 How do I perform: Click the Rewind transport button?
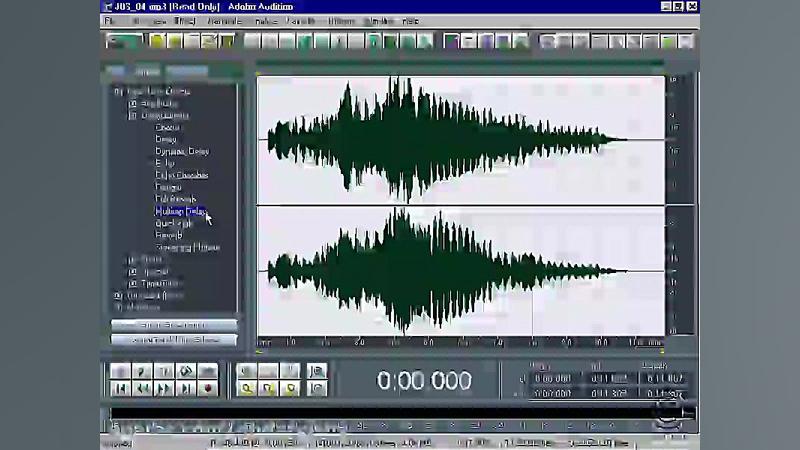tap(142, 389)
